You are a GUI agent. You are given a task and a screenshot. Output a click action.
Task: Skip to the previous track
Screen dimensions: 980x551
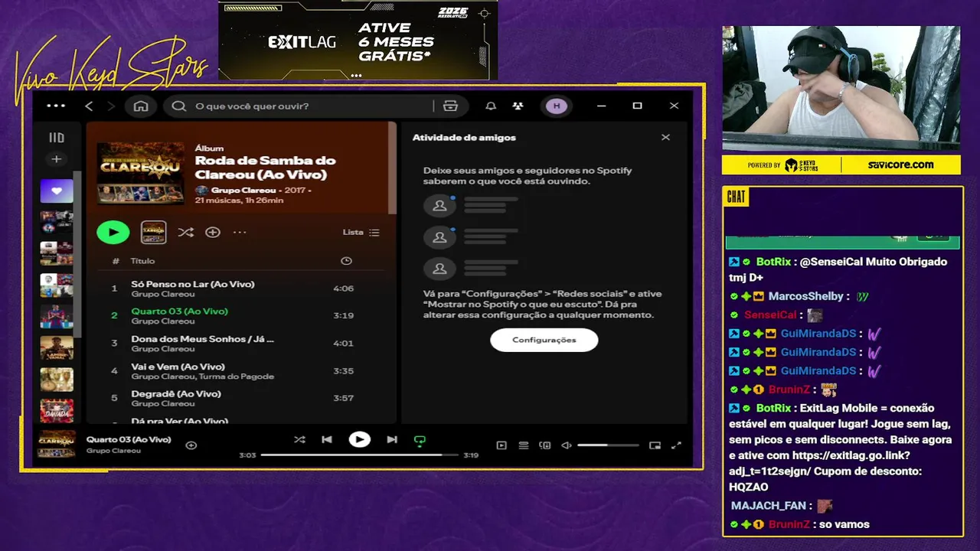click(327, 439)
